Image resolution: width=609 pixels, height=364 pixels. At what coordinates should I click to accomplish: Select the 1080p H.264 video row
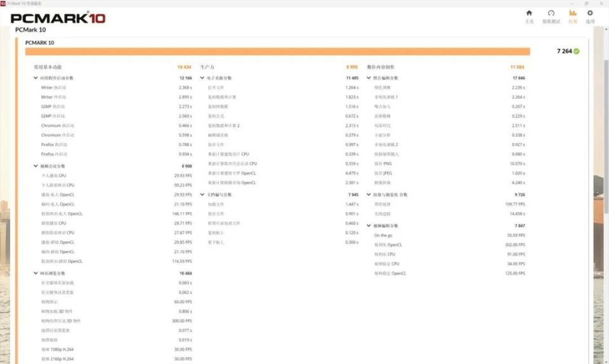click(x=116, y=349)
